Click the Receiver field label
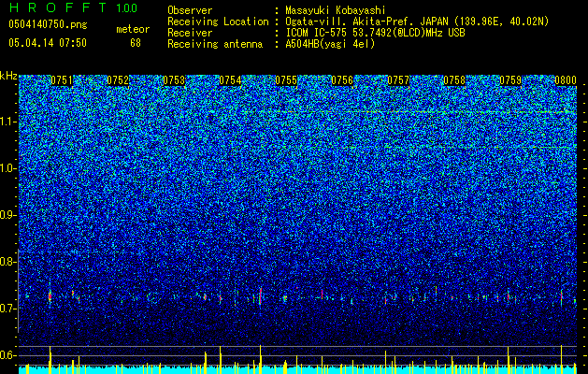 point(190,33)
